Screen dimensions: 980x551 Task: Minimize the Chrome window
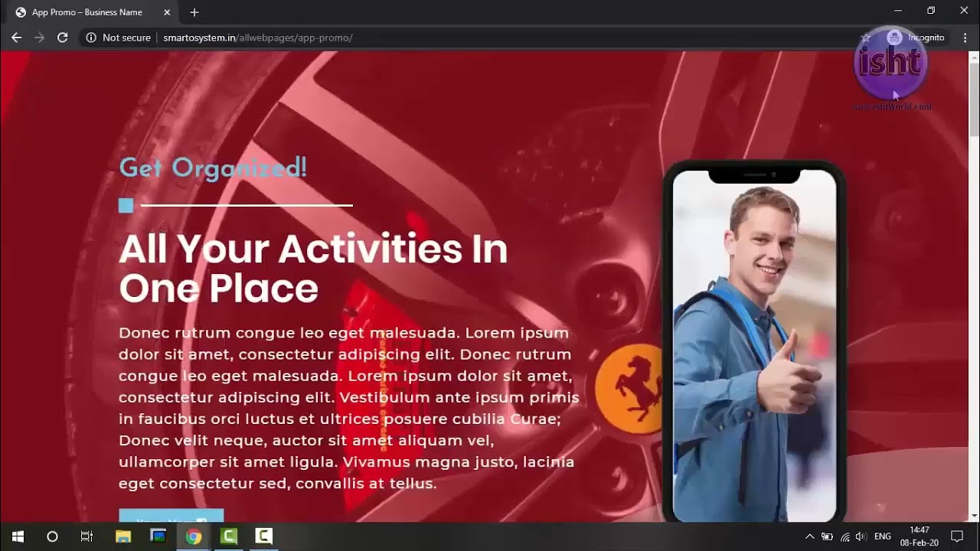click(898, 11)
